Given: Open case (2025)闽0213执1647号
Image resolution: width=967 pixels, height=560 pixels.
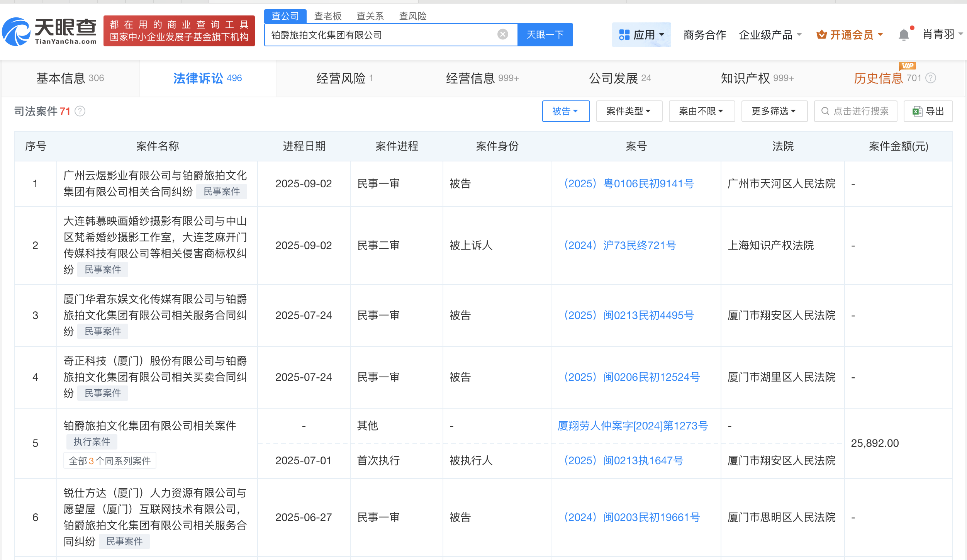Looking at the screenshot, I should (x=623, y=460).
